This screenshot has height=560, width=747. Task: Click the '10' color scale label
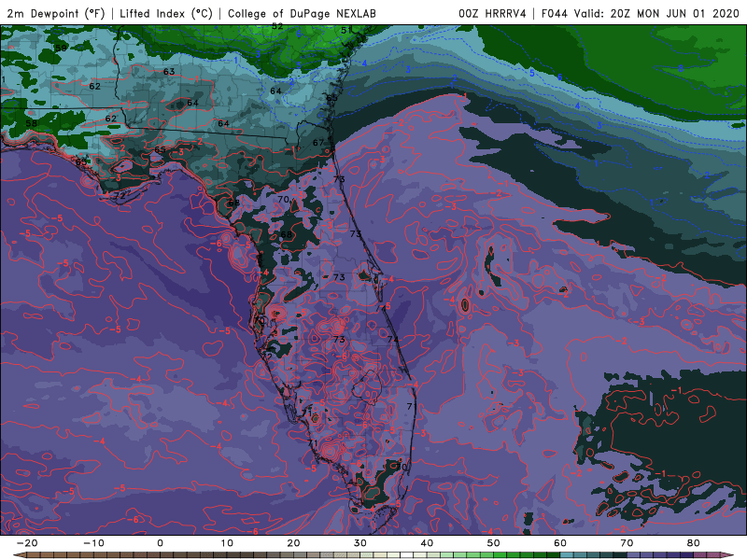coord(227,543)
